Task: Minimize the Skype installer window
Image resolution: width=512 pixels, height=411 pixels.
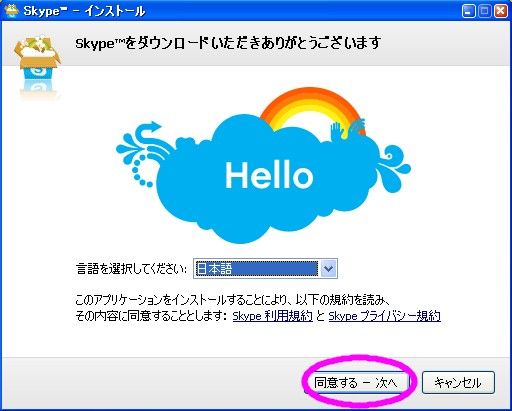Action: [469, 11]
